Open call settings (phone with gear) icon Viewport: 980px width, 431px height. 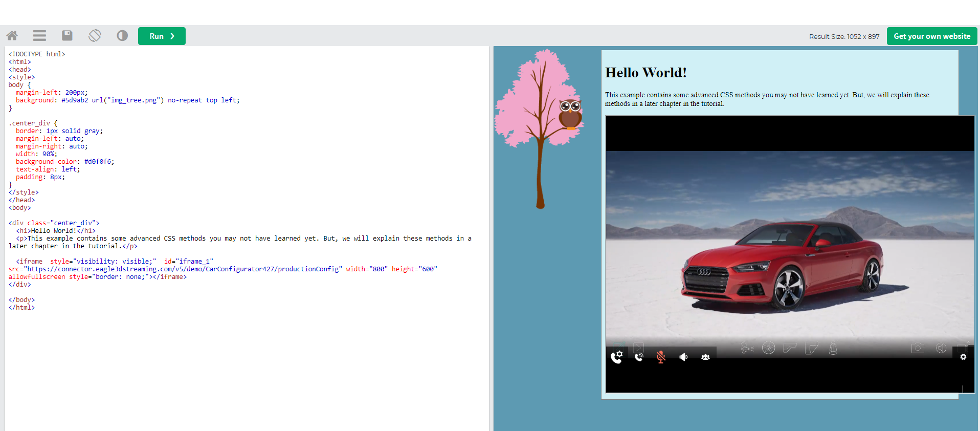point(617,357)
